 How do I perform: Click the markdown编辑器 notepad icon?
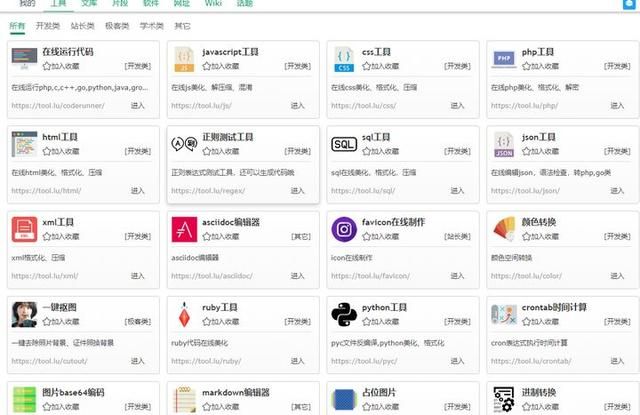184,400
